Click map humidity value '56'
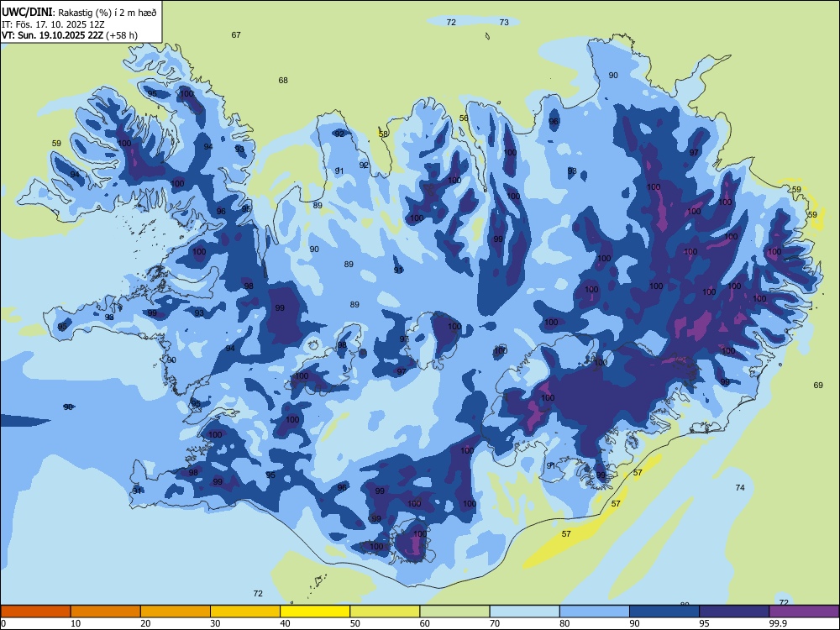 point(464,118)
